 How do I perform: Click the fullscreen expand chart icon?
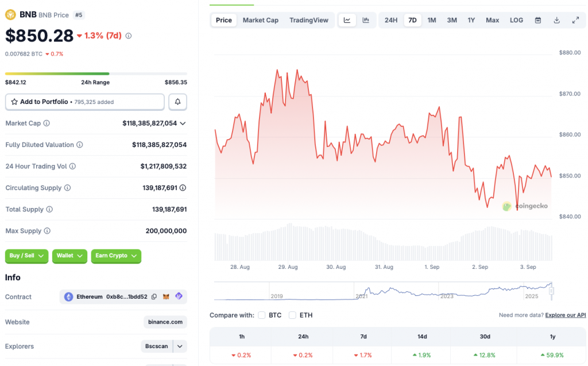[x=575, y=20]
